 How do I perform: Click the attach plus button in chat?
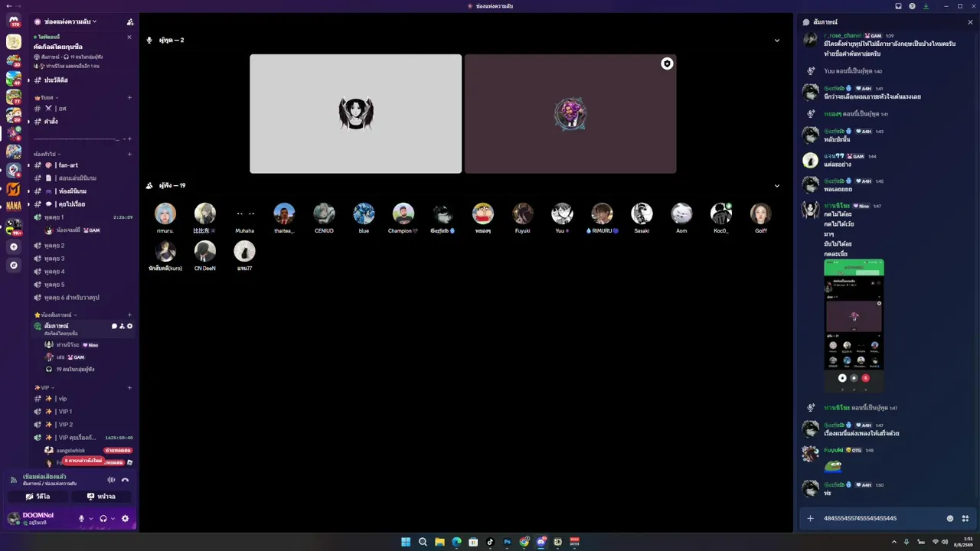tap(810, 518)
